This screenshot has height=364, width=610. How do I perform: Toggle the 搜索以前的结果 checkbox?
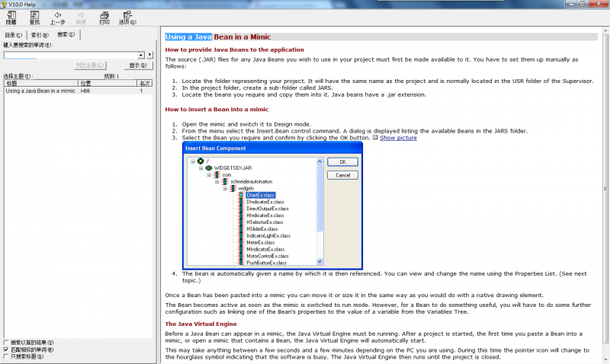point(6,342)
